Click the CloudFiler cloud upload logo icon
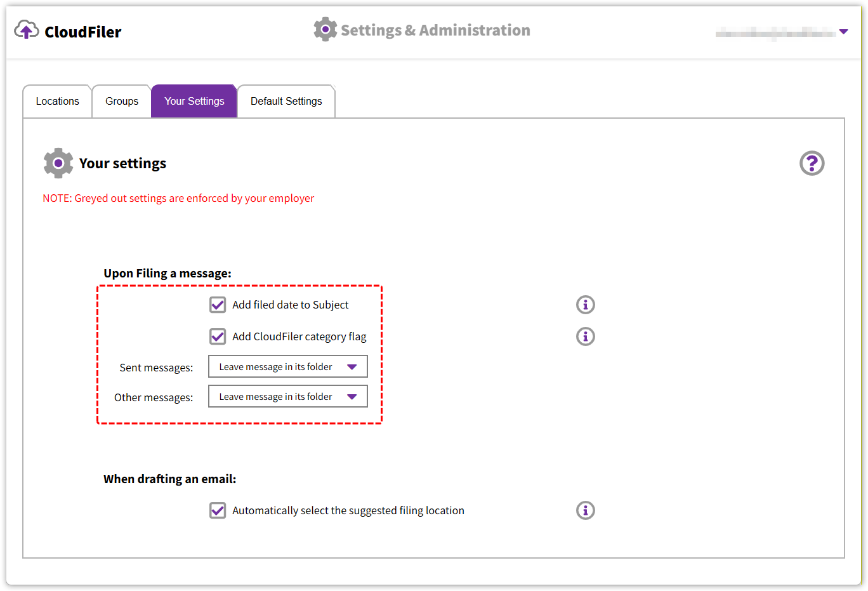This screenshot has width=868, height=591. click(x=26, y=30)
